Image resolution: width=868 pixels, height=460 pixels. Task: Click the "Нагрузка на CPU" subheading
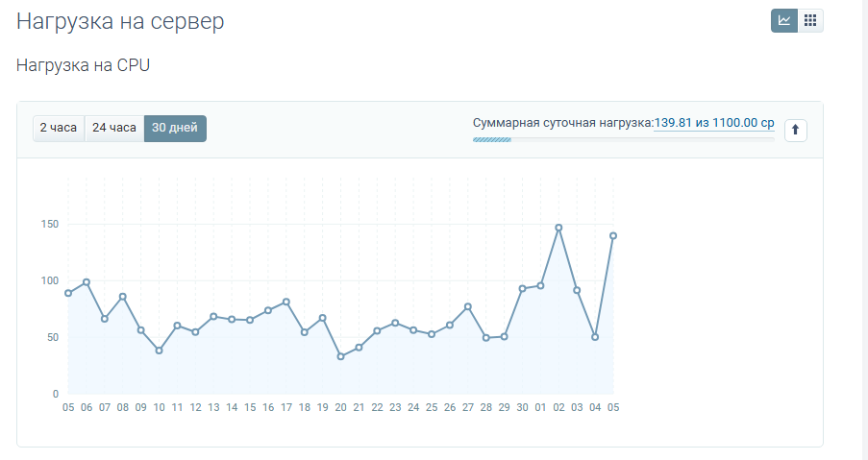(x=84, y=65)
